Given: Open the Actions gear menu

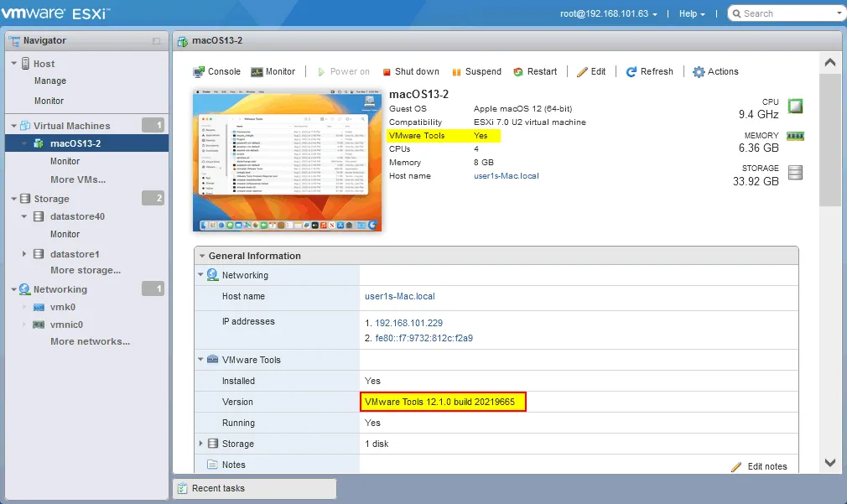Looking at the screenshot, I should click(699, 72).
